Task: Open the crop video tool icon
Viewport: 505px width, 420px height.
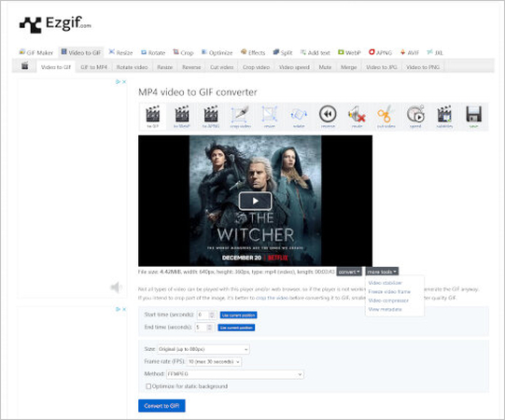Action: pos(240,117)
